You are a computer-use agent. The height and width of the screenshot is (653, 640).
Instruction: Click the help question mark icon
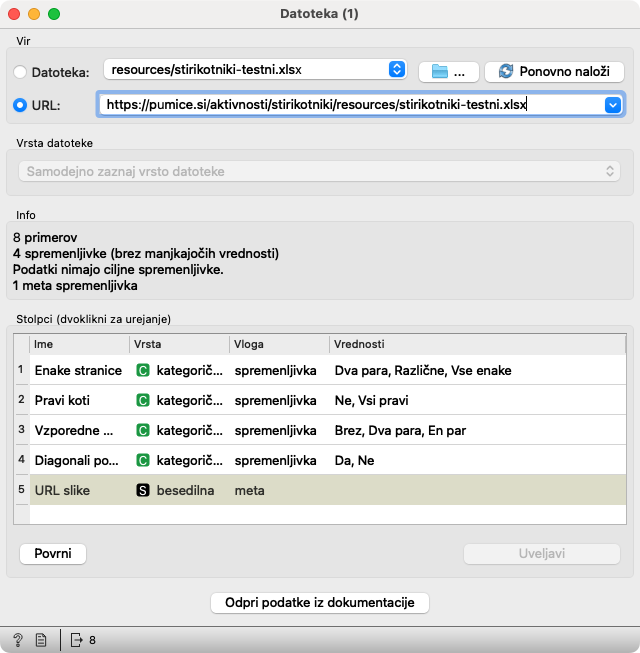coord(18,640)
